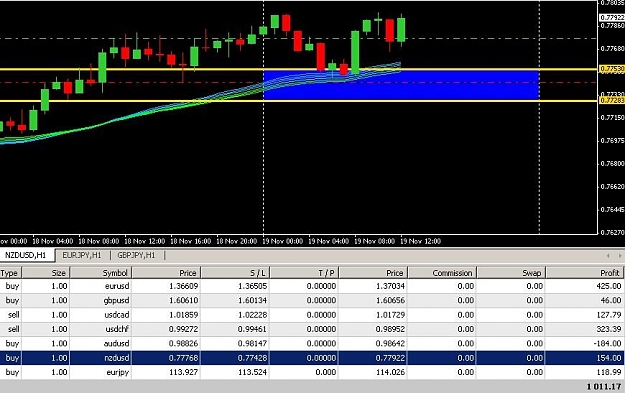The height and width of the screenshot is (393, 625).
Task: Select the eurjpy trade row
Action: (x=312, y=372)
